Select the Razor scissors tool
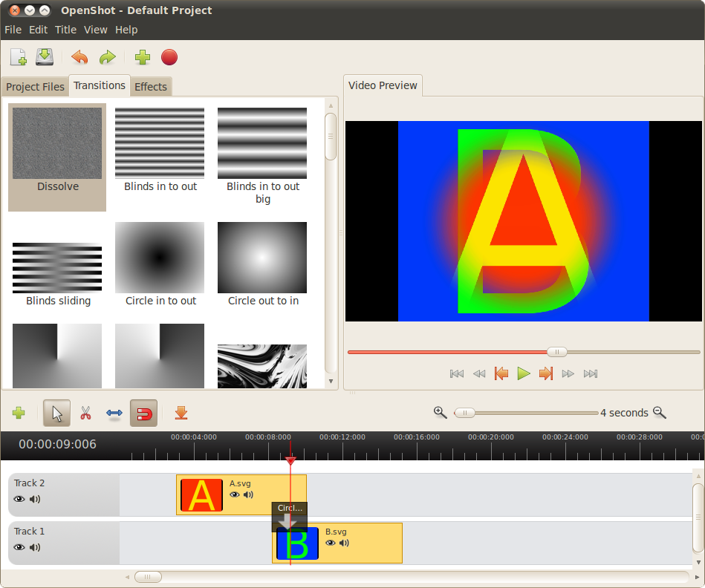 point(85,413)
